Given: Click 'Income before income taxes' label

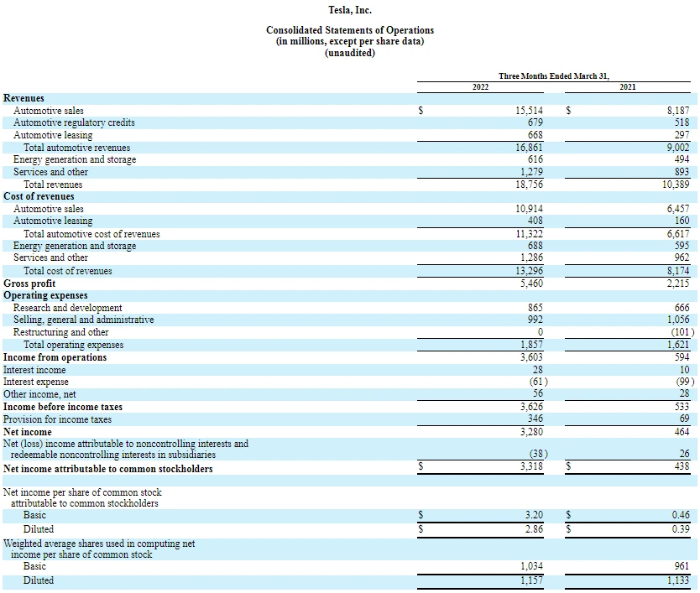Looking at the screenshot, I should coord(62,407).
